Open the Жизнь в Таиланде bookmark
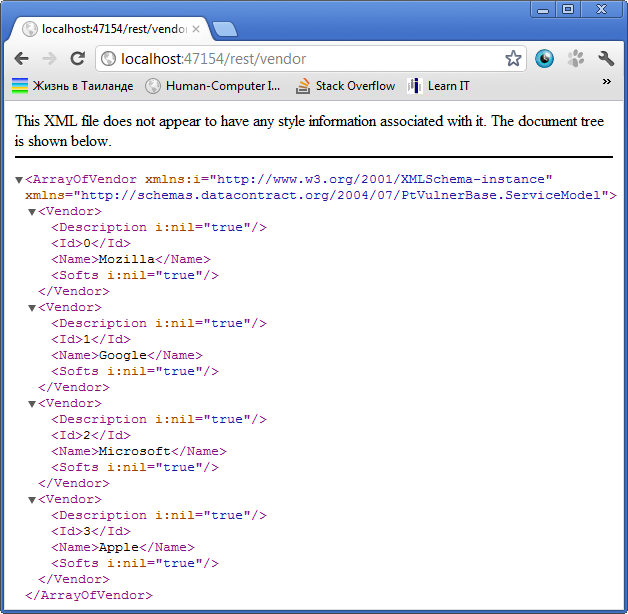The height and width of the screenshot is (614, 628). pyautogui.click(x=72, y=86)
